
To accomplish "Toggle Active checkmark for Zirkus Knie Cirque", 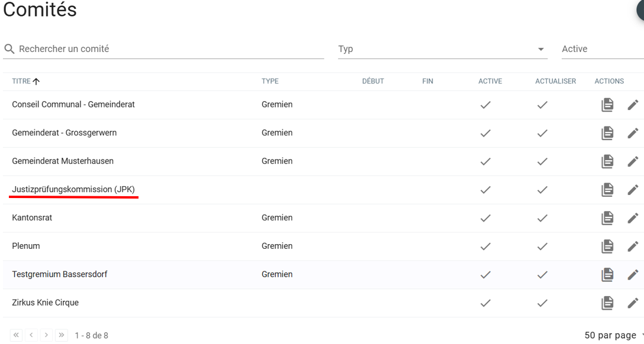I will click(485, 303).
